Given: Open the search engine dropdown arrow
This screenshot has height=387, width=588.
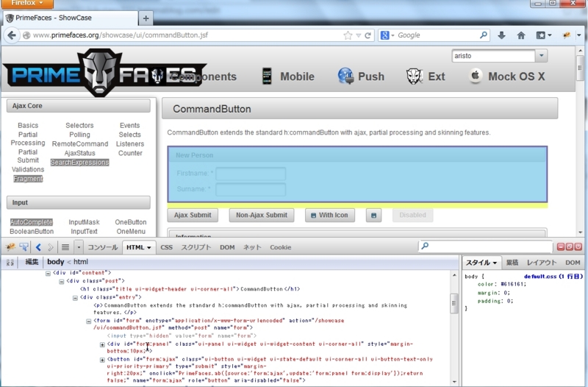Looking at the screenshot, I should coord(392,35).
